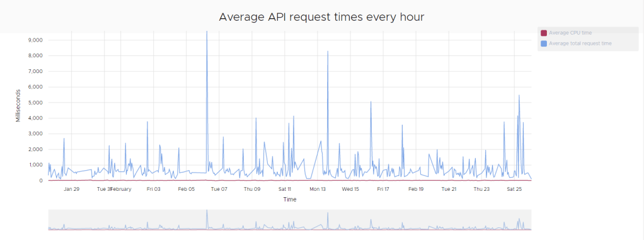
Task: Click the chart title 'Average API request times every hour'
Action: [321, 17]
